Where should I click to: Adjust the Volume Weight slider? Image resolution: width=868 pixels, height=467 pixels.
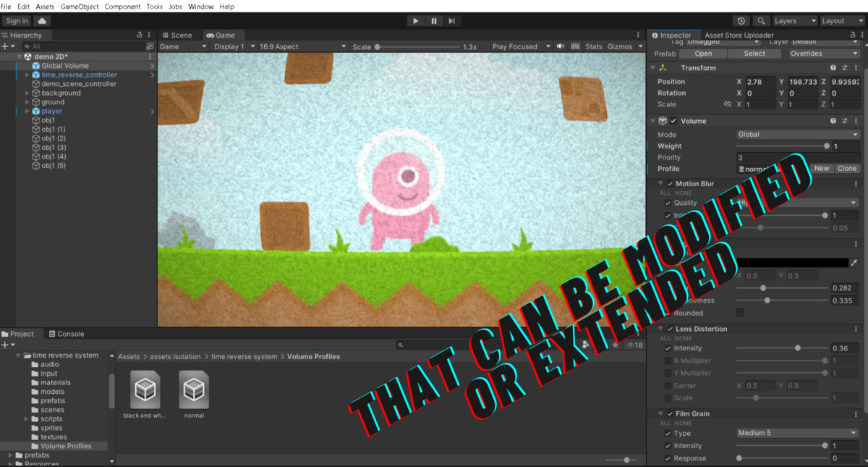point(827,146)
